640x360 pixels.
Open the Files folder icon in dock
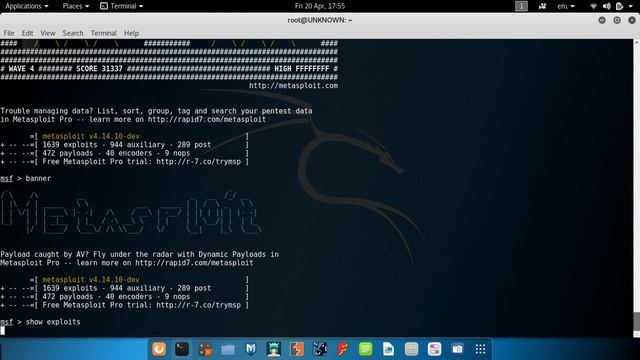coord(228,349)
